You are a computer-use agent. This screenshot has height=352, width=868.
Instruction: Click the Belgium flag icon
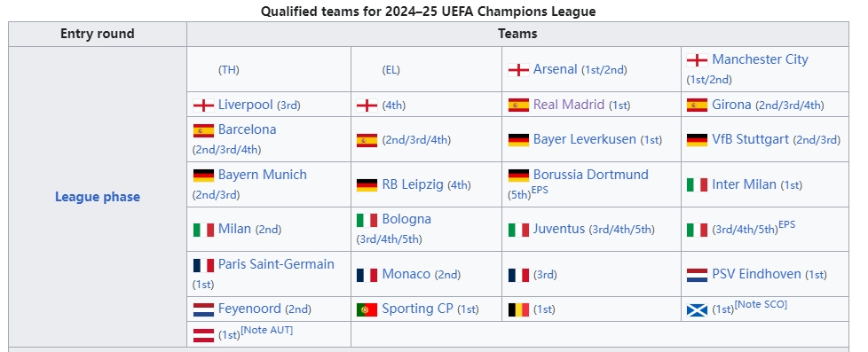click(518, 309)
